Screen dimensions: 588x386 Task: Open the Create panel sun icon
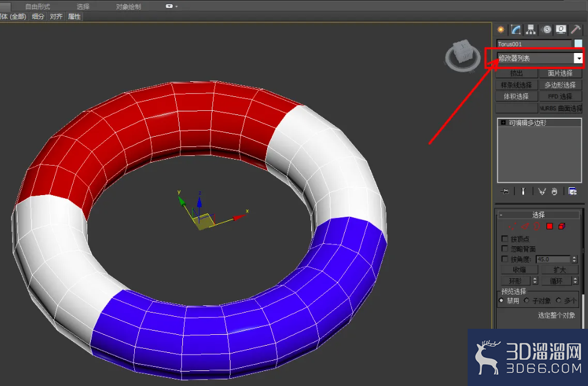(501, 30)
